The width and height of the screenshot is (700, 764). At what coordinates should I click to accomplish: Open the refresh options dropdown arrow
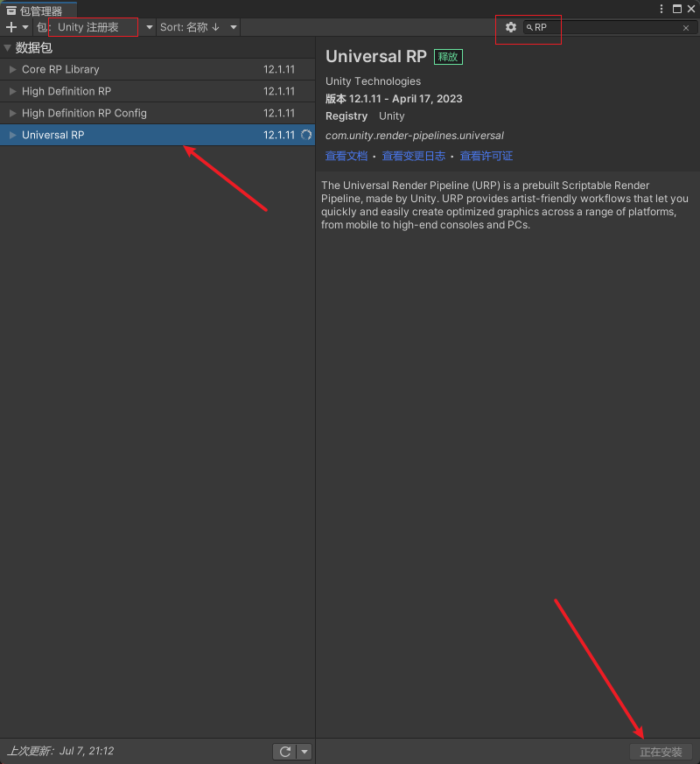pyautogui.click(x=304, y=752)
